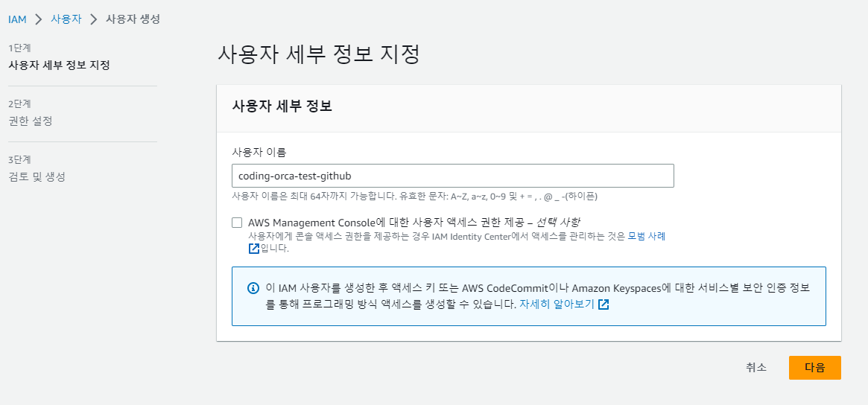
Task: Click external link icon beside 자세히 알아보기
Action: click(x=604, y=304)
